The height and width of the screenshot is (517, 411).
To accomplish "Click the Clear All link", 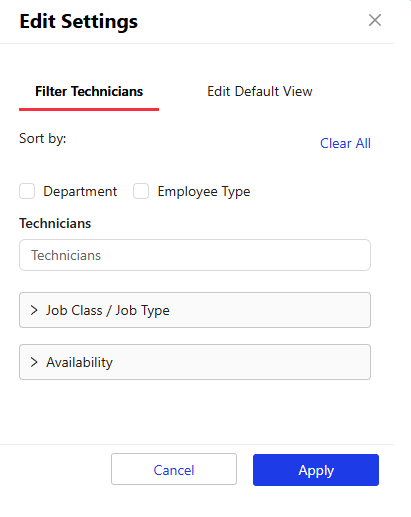I will pos(345,143).
